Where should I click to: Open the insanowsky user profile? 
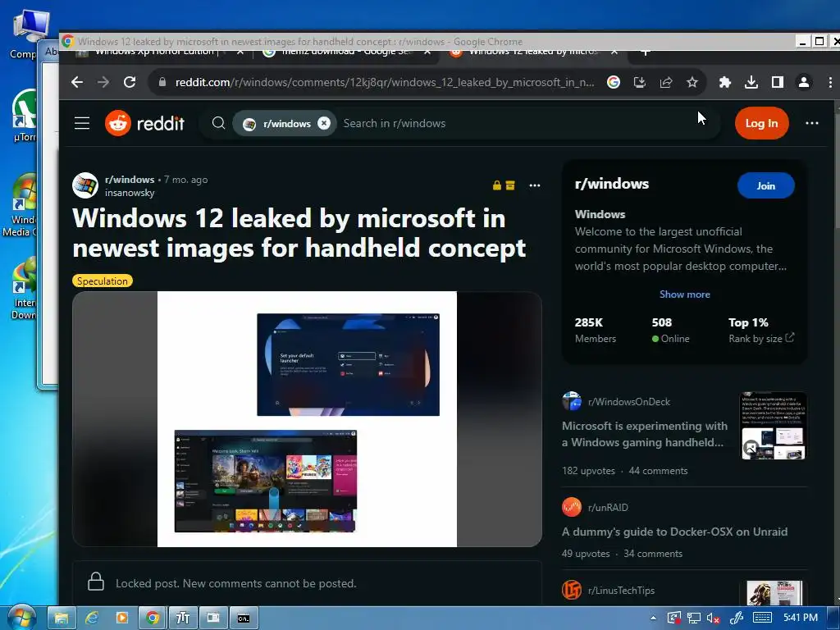tap(130, 193)
